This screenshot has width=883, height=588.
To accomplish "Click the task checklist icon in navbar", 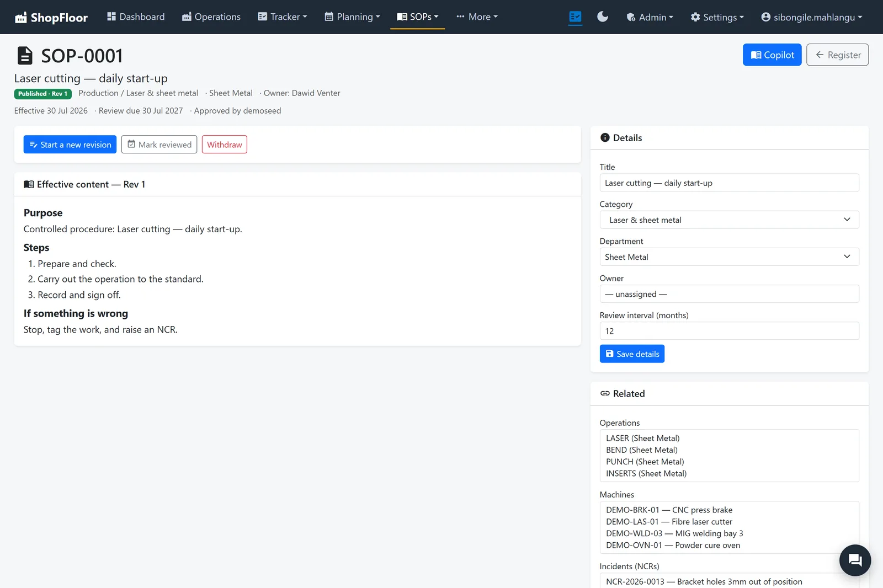I will (x=575, y=17).
